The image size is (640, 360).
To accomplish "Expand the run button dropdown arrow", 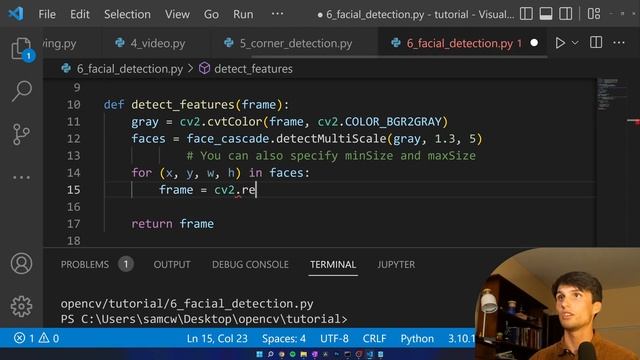I will tap(575, 43).
